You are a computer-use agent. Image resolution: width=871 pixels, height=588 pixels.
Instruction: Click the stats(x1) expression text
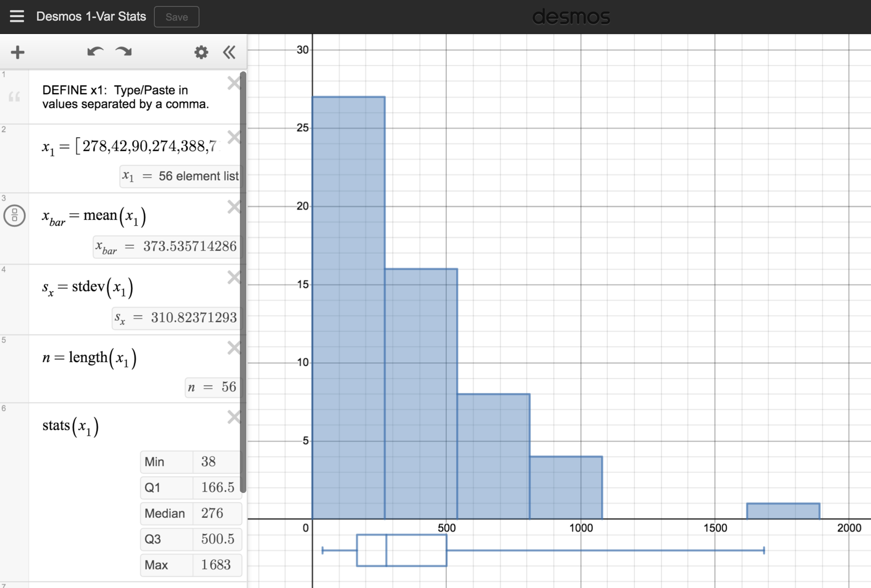coord(71,426)
